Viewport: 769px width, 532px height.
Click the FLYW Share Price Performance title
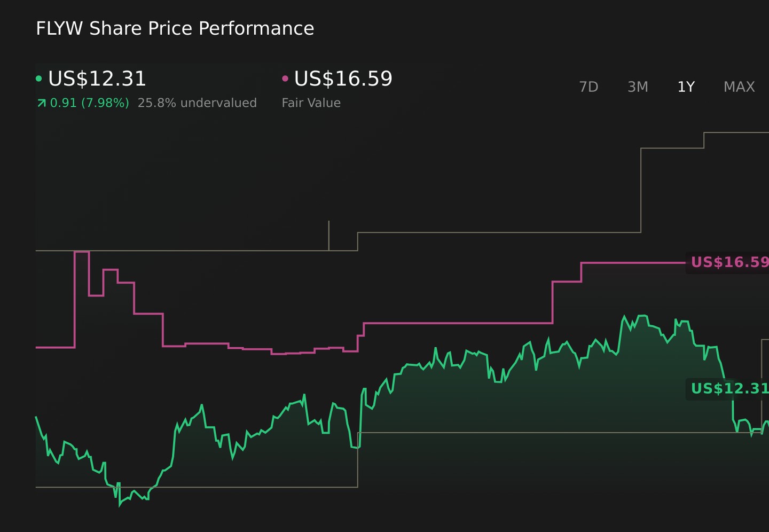(175, 28)
